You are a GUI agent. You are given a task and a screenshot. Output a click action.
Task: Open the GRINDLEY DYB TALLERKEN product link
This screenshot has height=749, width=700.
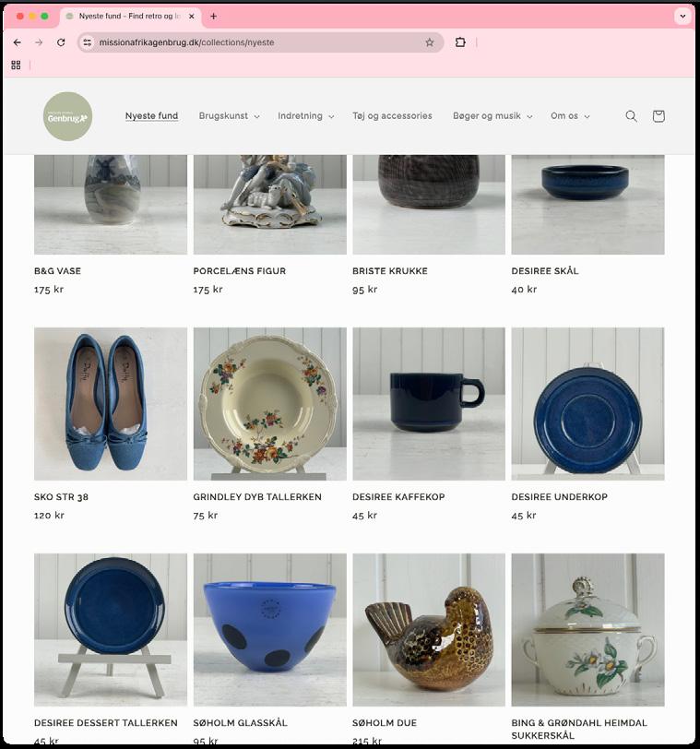(257, 497)
